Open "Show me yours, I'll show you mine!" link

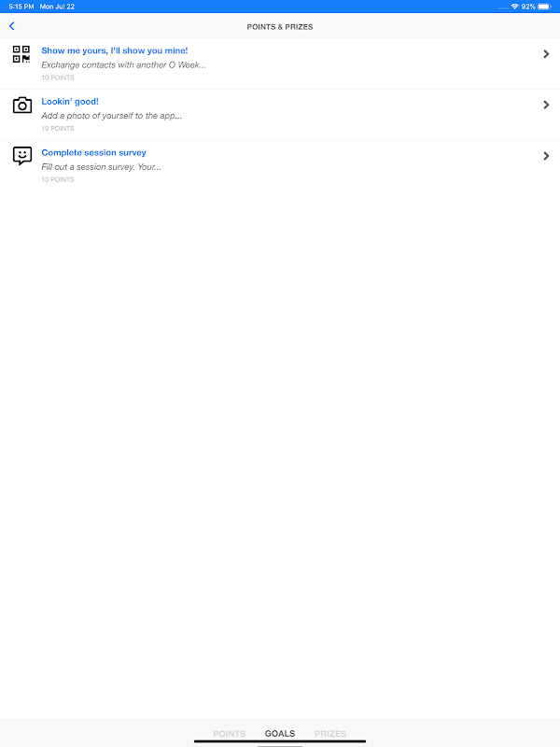point(114,50)
